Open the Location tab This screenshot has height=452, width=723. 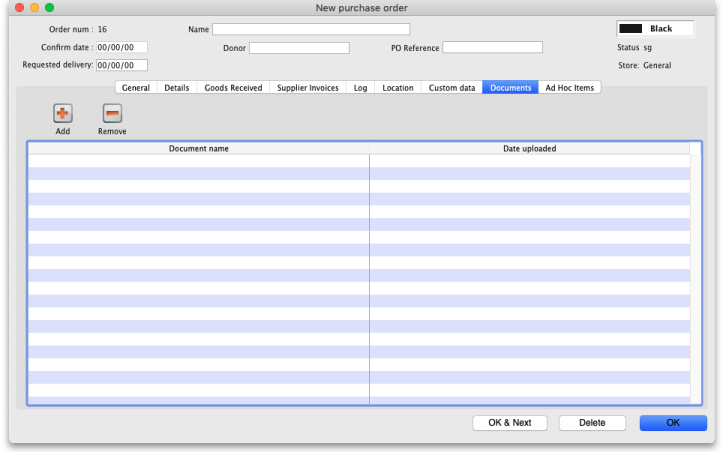397,88
